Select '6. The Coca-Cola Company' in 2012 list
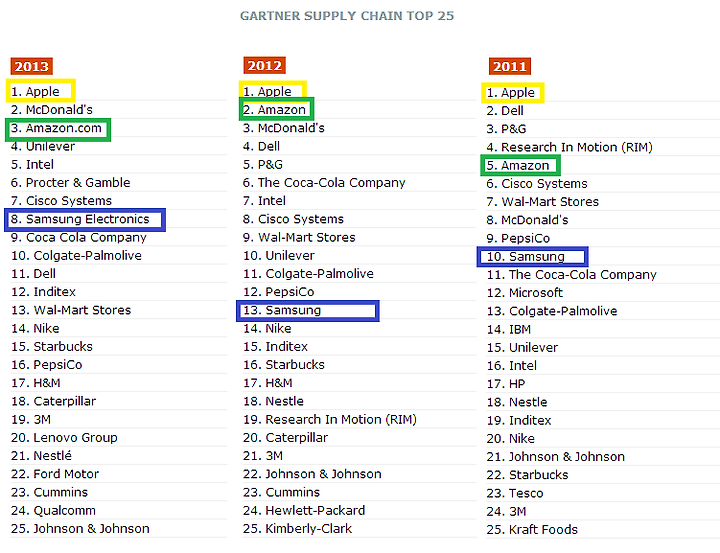This screenshot has width=720, height=553. click(x=324, y=183)
